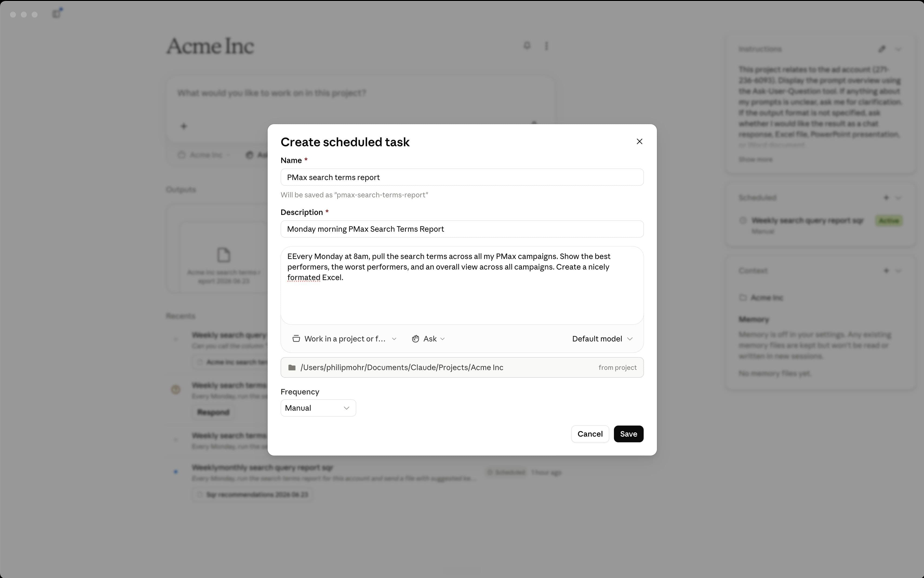Open the three-dot menu near Acme Inc title
Screen dimensions: 924x578
click(x=546, y=46)
